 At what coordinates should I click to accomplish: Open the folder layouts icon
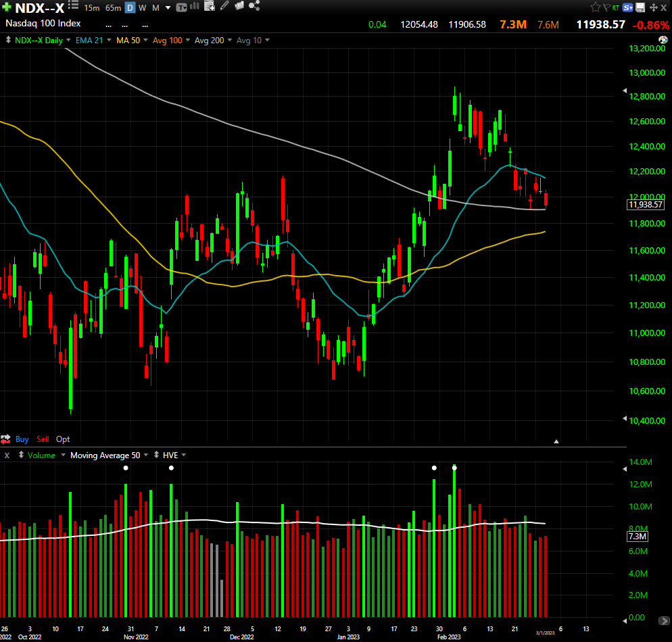click(x=239, y=5)
